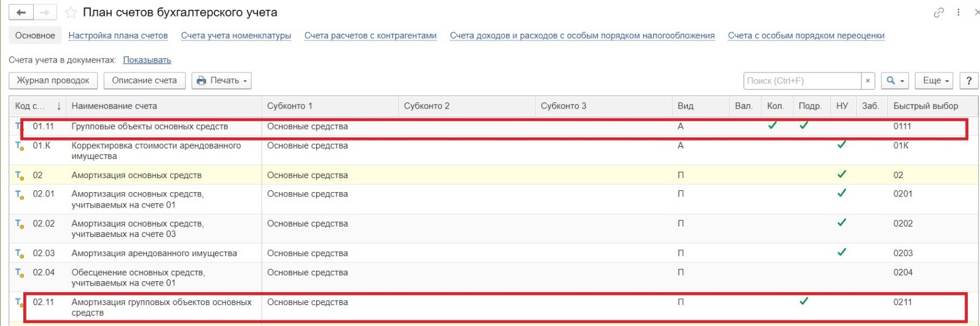Expand the Печать dropdown
This screenshot has width=980, height=326.
(222, 80)
